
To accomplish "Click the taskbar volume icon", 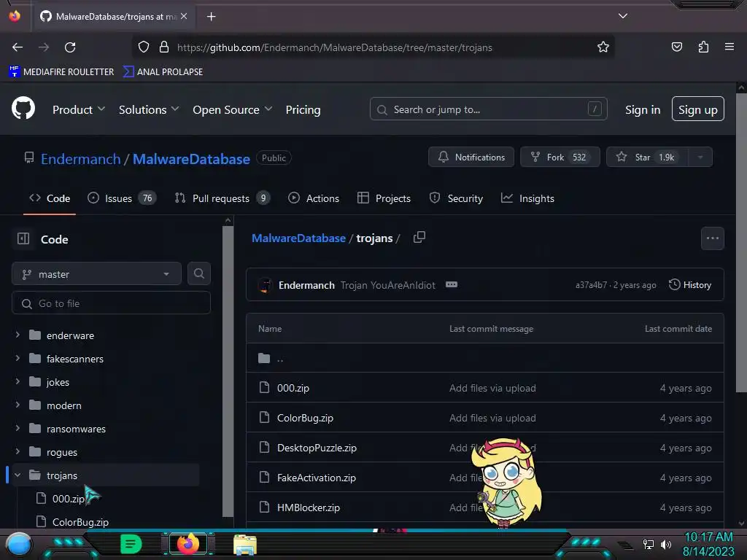I will [x=666, y=544].
